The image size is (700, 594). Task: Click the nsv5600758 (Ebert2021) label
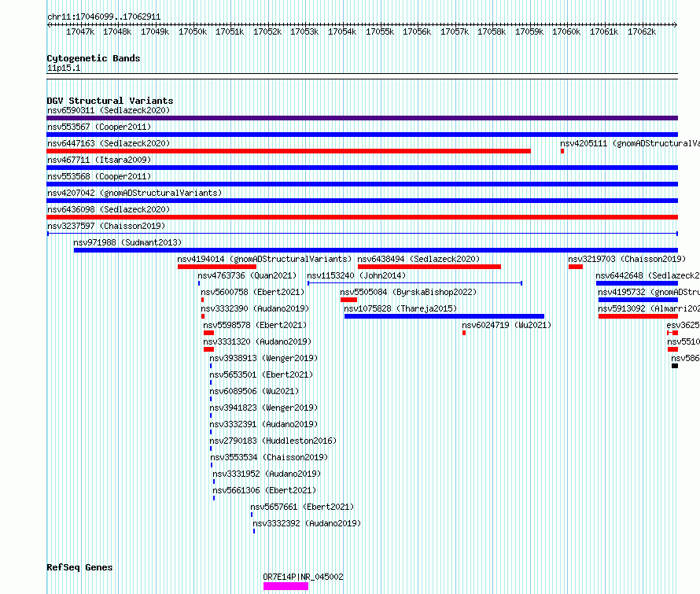pos(252,292)
